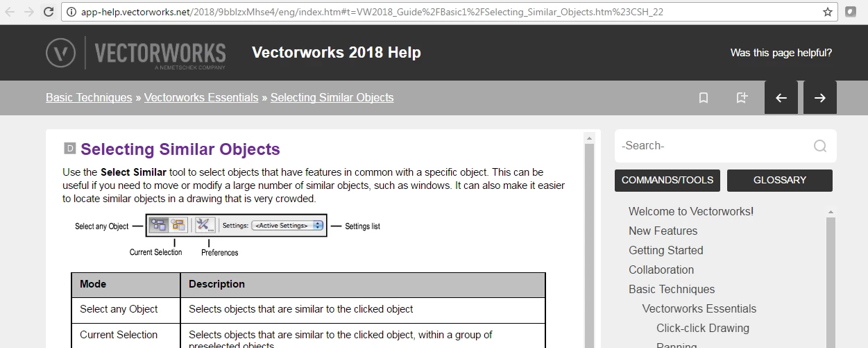
Task: Click the browser back arrow
Action: pos(10,12)
